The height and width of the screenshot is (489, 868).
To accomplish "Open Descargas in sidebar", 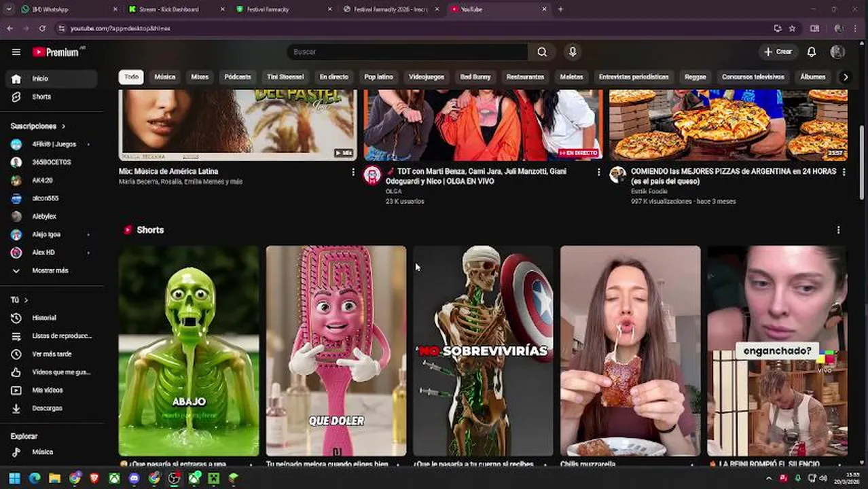I will 52,408.
